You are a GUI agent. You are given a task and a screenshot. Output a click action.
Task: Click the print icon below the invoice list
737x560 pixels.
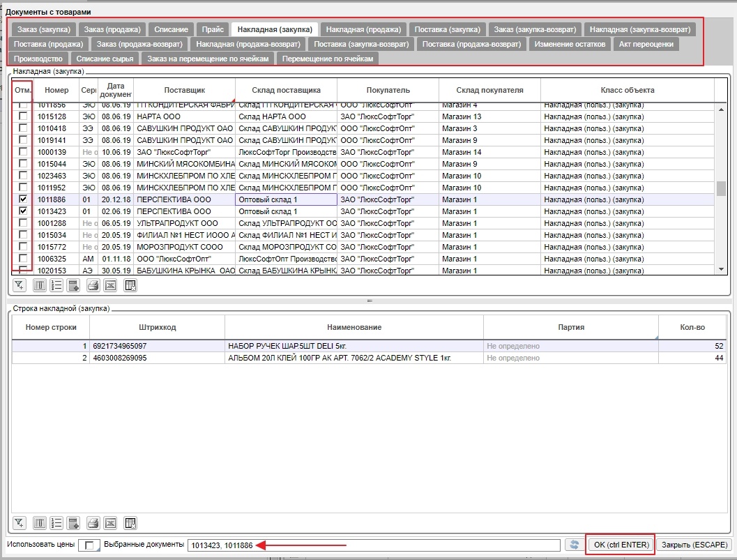(x=93, y=285)
